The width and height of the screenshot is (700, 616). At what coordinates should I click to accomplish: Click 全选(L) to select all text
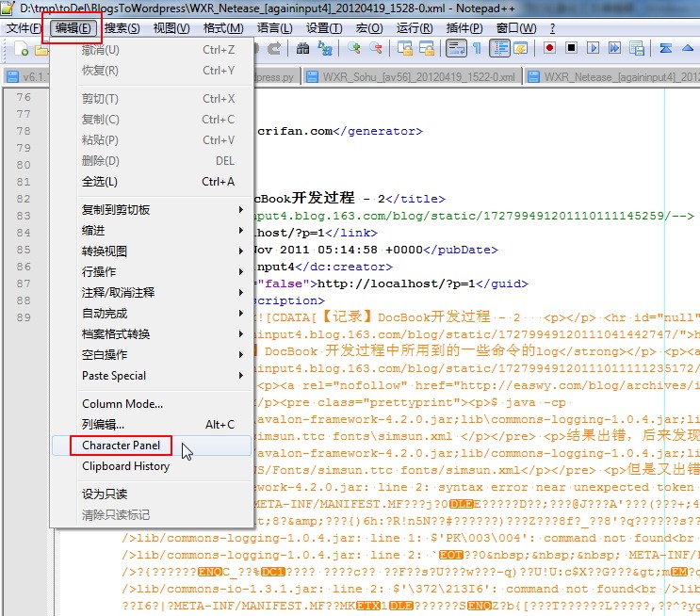100,182
